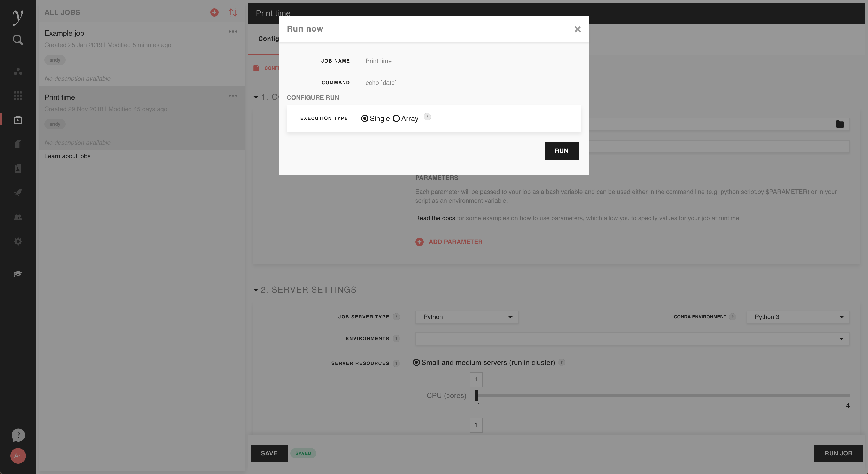Open the Job Server Type dropdown
Image resolution: width=868 pixels, height=474 pixels.
coord(467,317)
